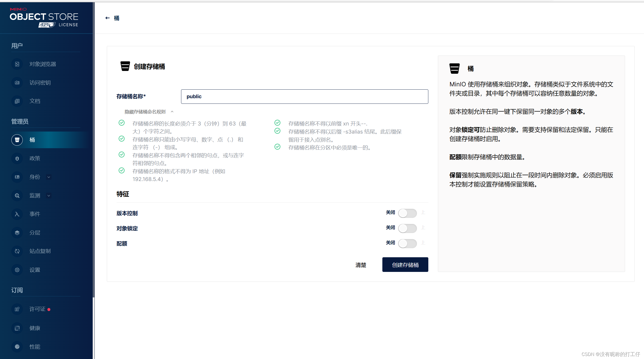Viewport: 644px width, 359px height.
Task: Click bucket icon beside 创建存储桶 heading
Action: [125, 66]
